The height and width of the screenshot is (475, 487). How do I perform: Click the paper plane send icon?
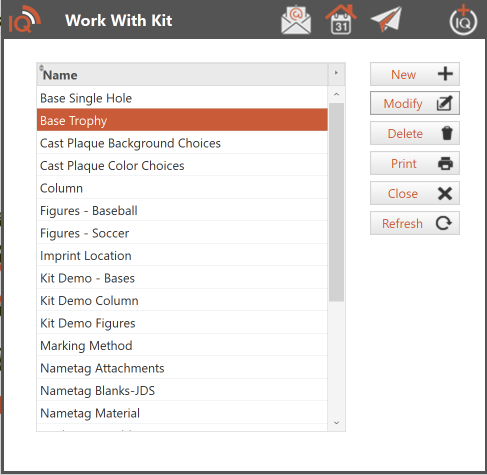tap(386, 20)
